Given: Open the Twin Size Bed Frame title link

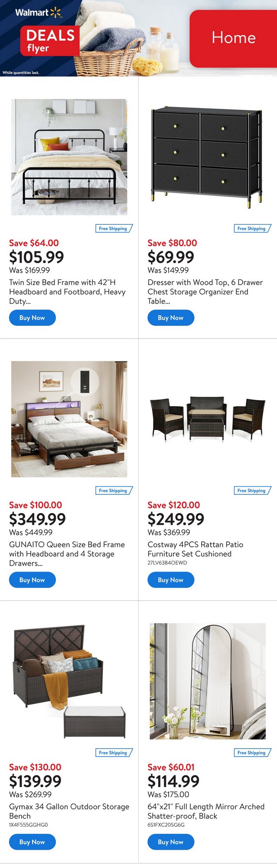Looking at the screenshot, I should [x=67, y=292].
